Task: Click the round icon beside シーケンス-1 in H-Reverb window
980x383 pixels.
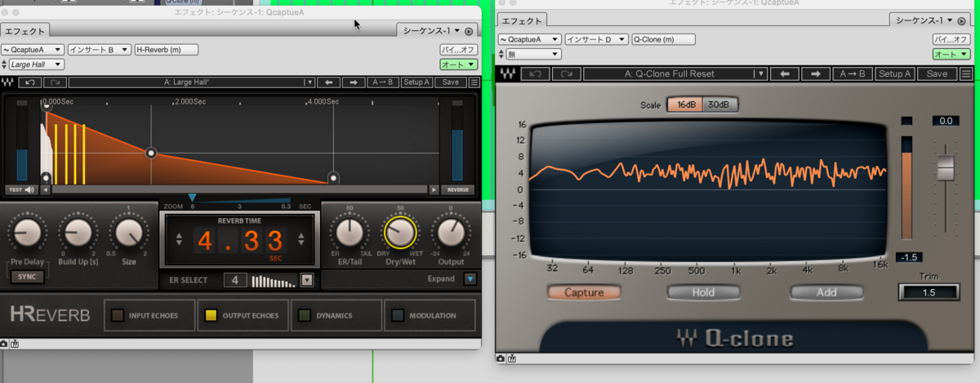Action: (x=469, y=31)
